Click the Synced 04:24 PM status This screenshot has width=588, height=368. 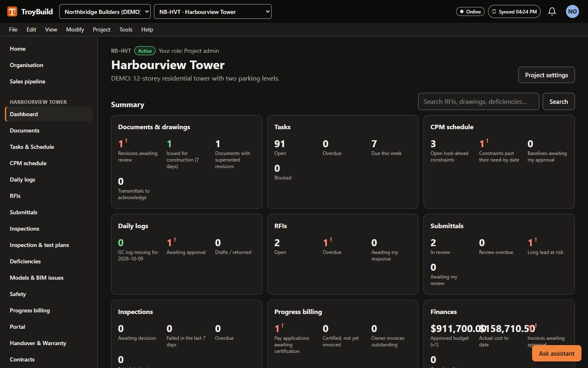(514, 11)
